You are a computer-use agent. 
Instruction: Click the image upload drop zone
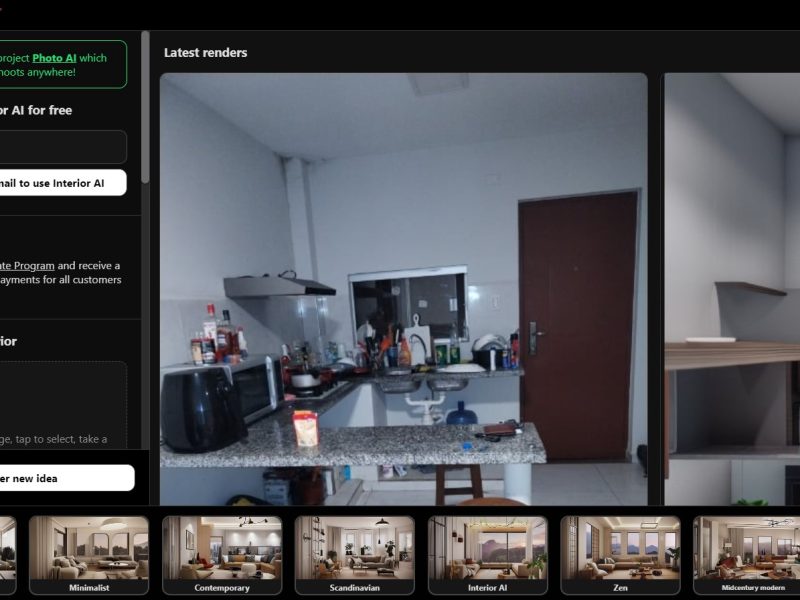[x=63, y=405]
